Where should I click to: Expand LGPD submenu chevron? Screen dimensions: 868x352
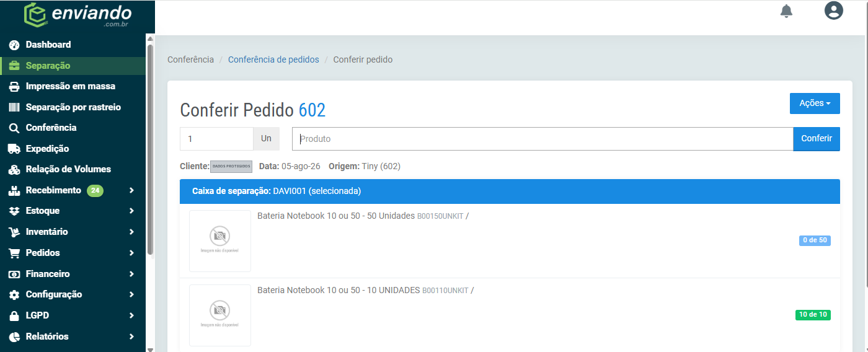131,315
